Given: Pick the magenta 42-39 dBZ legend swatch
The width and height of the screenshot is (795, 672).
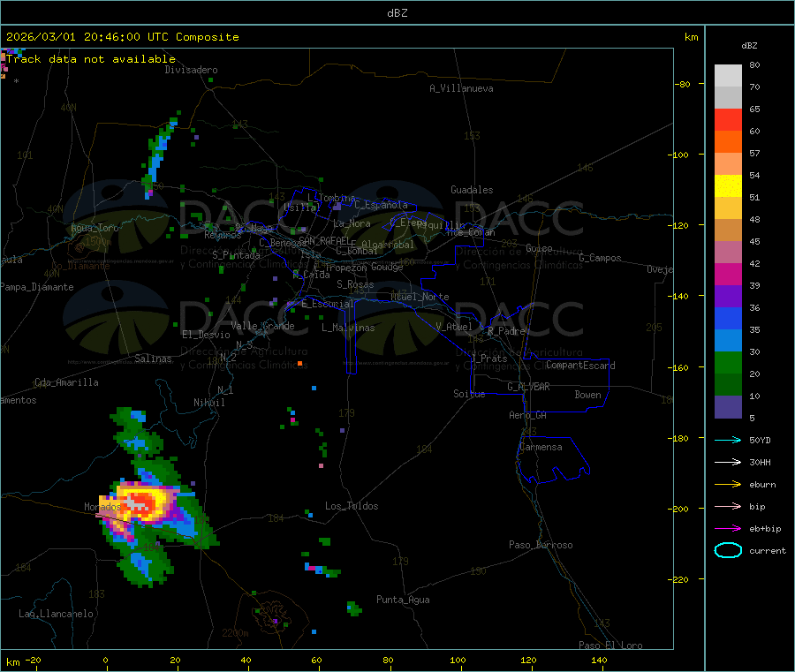Looking at the screenshot, I should click(x=728, y=274).
